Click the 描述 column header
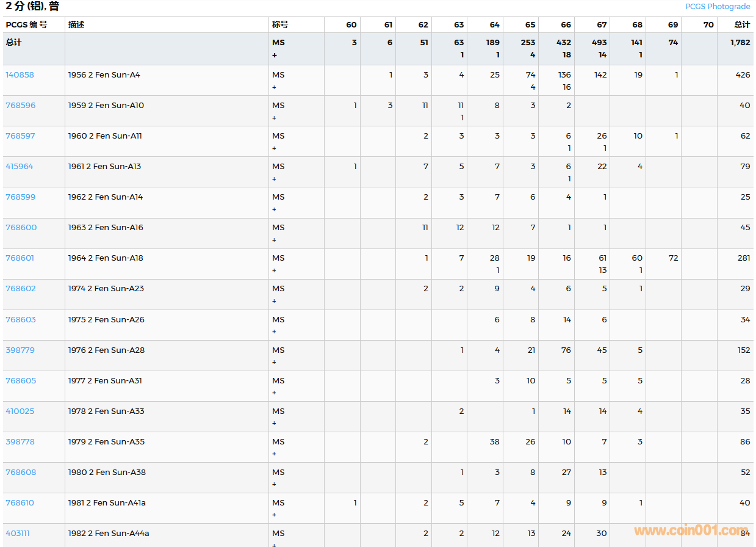The width and height of the screenshot is (756, 547). pyautogui.click(x=76, y=25)
